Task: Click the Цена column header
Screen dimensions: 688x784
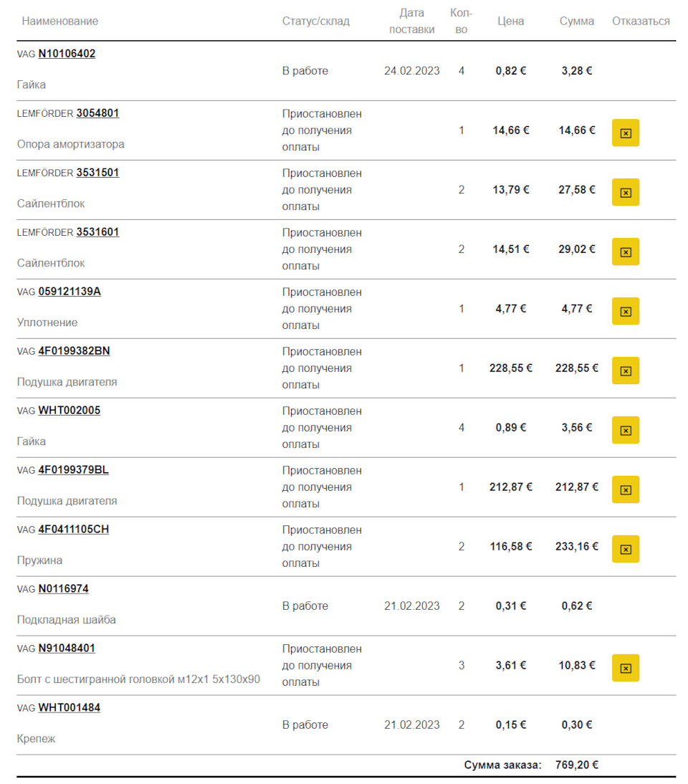Action: coord(510,21)
